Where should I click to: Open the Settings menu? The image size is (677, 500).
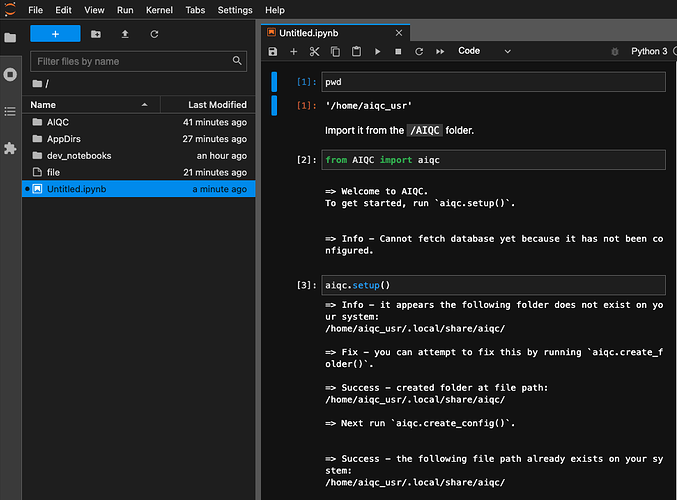click(x=235, y=10)
